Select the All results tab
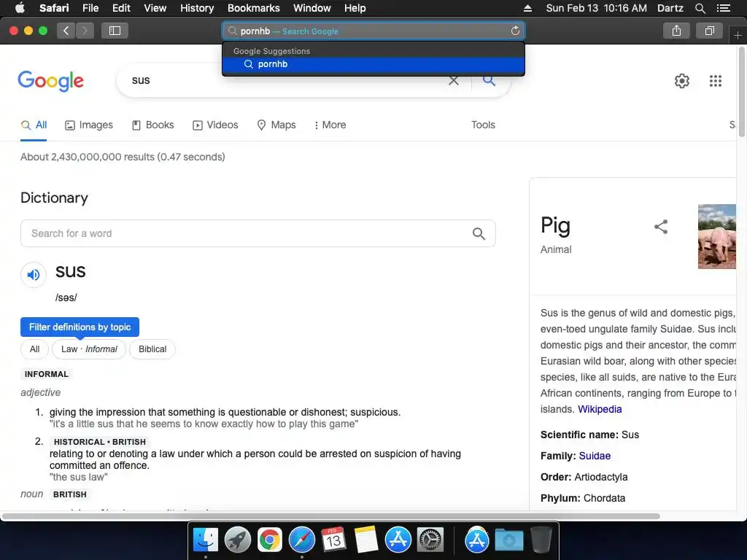Image resolution: width=747 pixels, height=560 pixels. [34, 125]
